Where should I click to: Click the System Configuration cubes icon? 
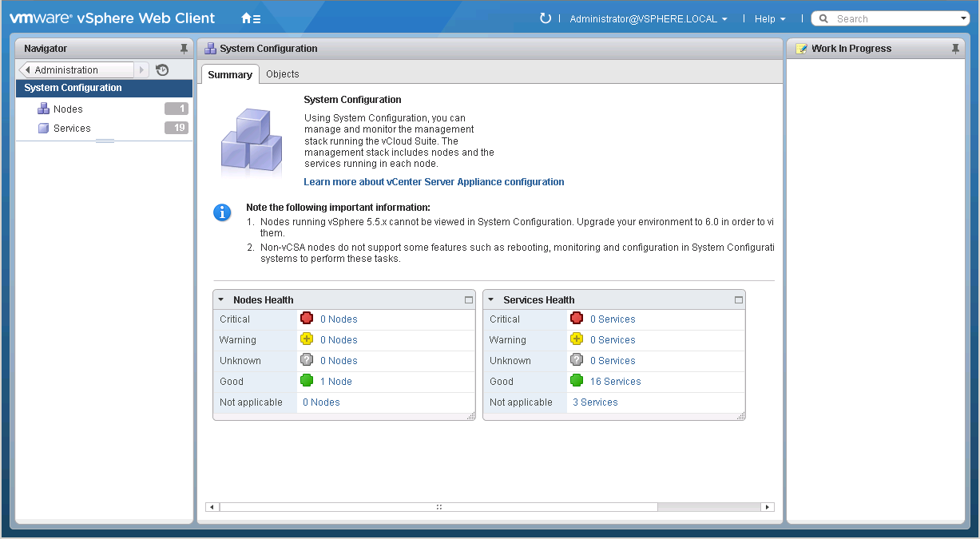tap(250, 141)
